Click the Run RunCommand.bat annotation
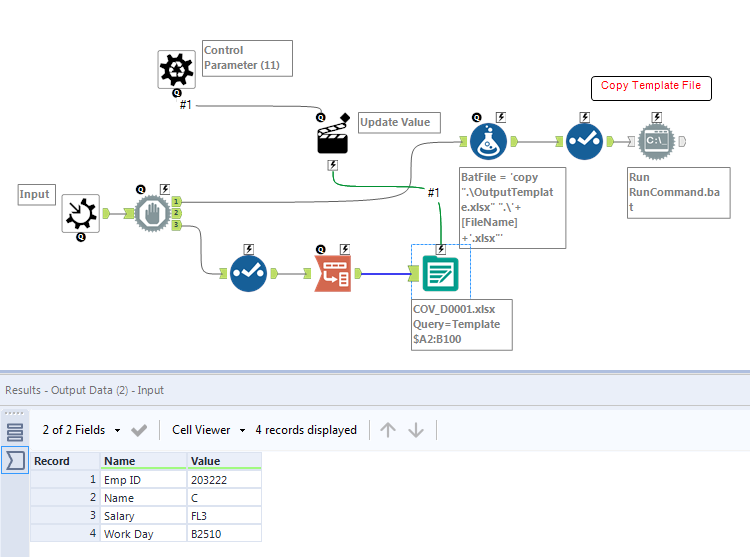This screenshot has width=750, height=557. tap(678, 193)
